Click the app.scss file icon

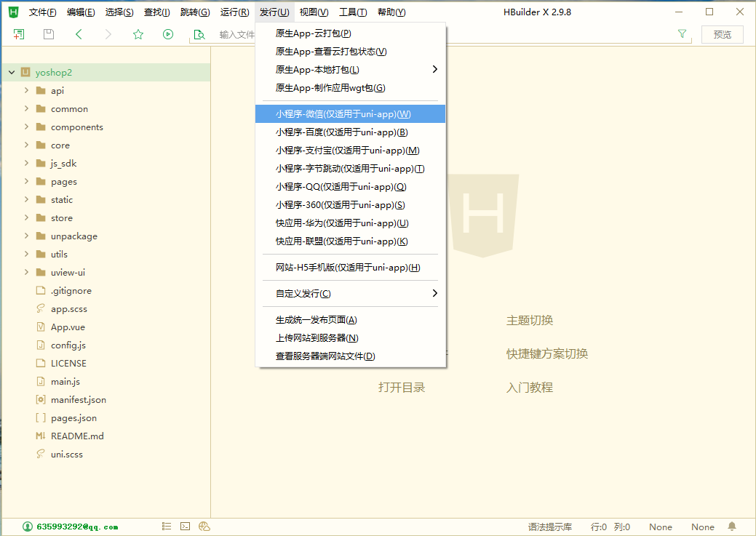coord(41,308)
